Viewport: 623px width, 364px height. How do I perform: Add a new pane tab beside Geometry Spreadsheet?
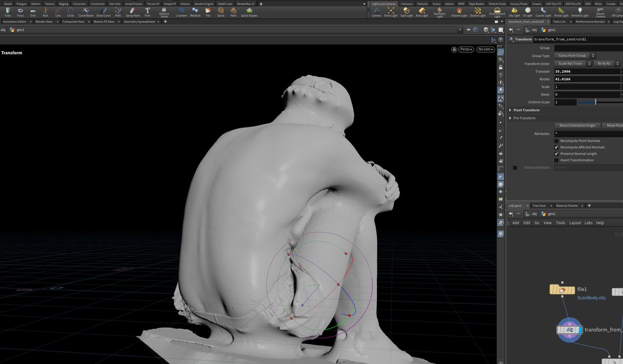(165, 22)
